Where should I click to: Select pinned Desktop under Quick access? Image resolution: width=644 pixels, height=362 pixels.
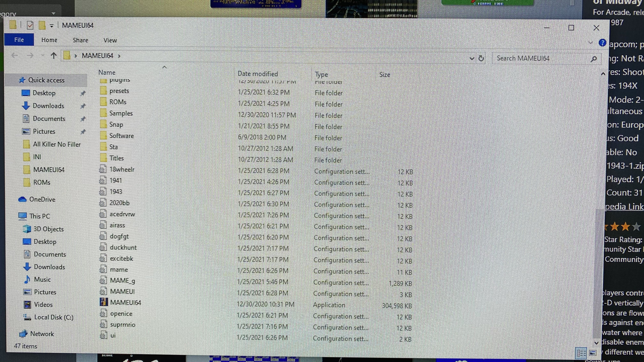click(x=44, y=93)
